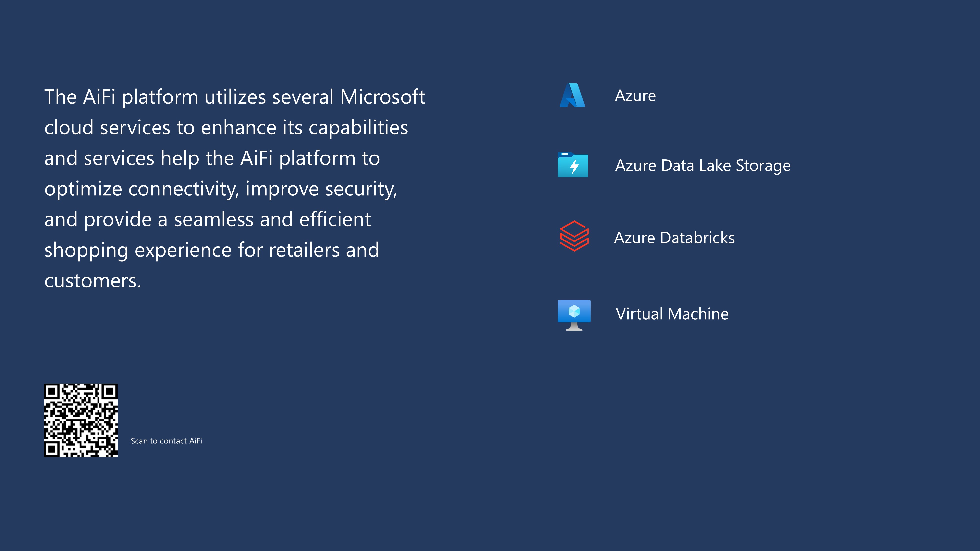Click the word 'customers.' ending the paragraph

coord(93,281)
